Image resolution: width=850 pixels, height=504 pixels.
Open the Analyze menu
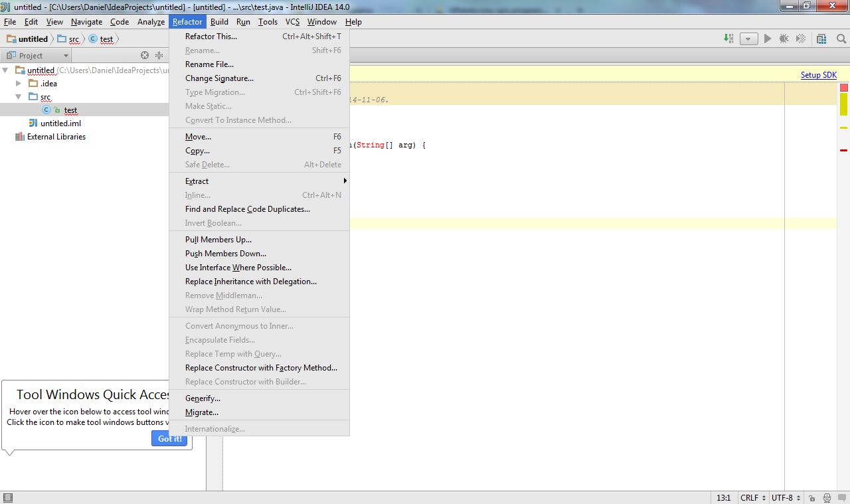[151, 22]
